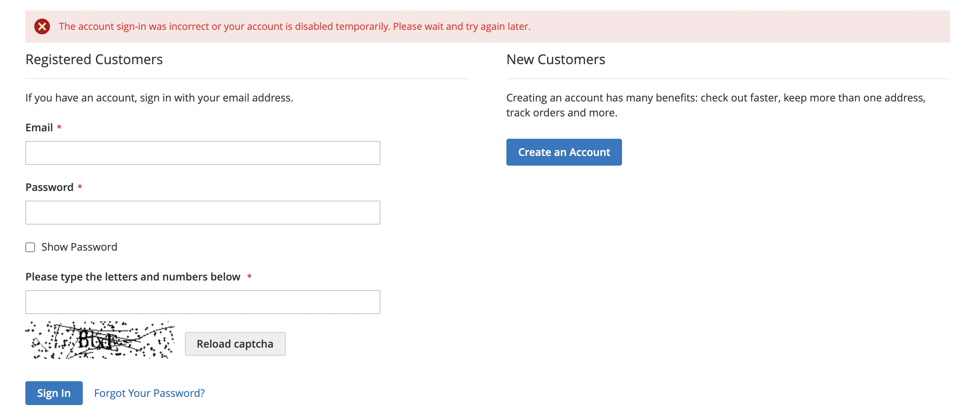
Task: Click inside the Email input field
Action: pyautogui.click(x=202, y=153)
